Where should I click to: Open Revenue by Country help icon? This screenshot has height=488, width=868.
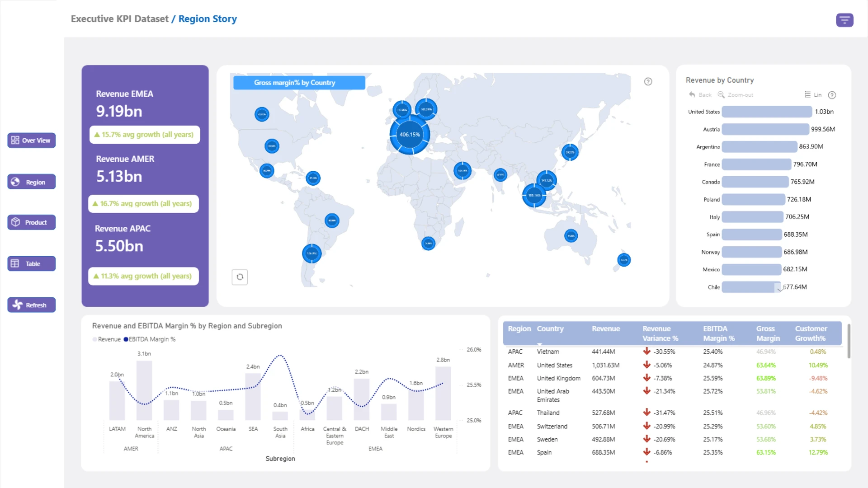(832, 95)
